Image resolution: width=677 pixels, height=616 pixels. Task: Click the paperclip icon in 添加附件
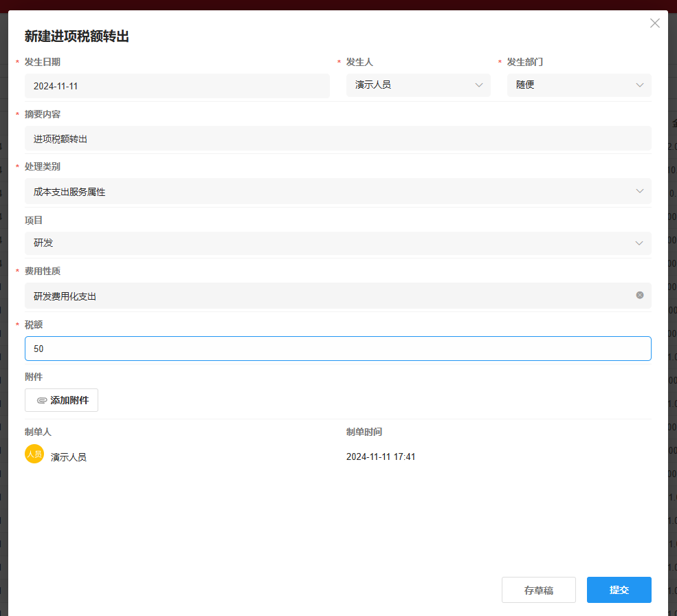pyautogui.click(x=42, y=400)
